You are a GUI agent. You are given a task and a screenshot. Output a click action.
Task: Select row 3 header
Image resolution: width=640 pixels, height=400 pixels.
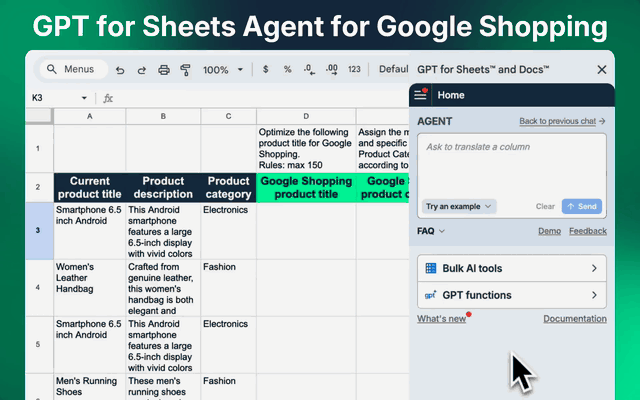tap(38, 231)
